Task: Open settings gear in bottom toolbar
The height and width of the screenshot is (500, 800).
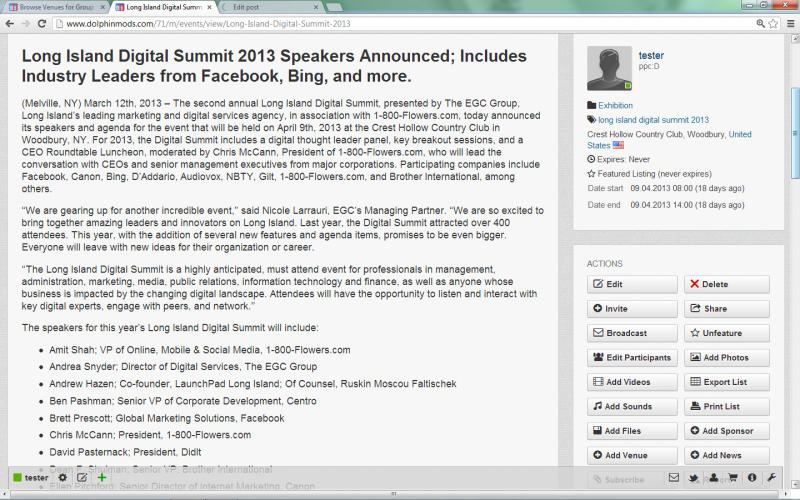Action: pyautogui.click(x=63, y=478)
